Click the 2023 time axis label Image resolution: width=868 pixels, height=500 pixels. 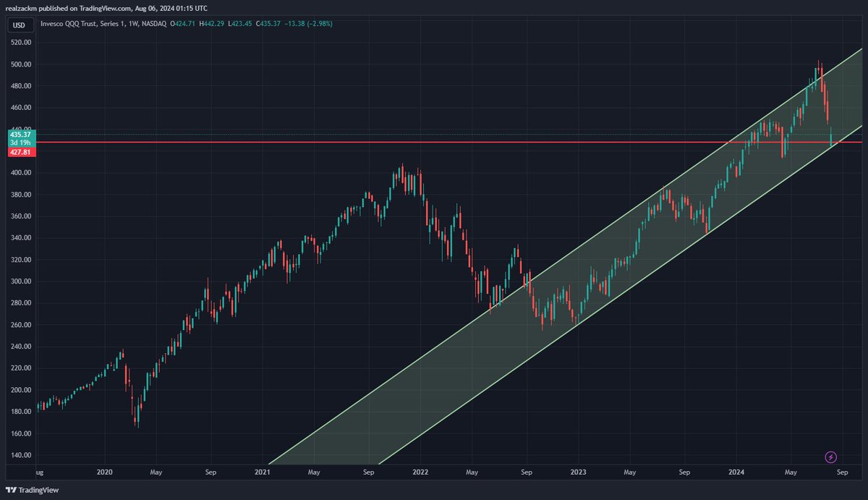click(x=578, y=472)
